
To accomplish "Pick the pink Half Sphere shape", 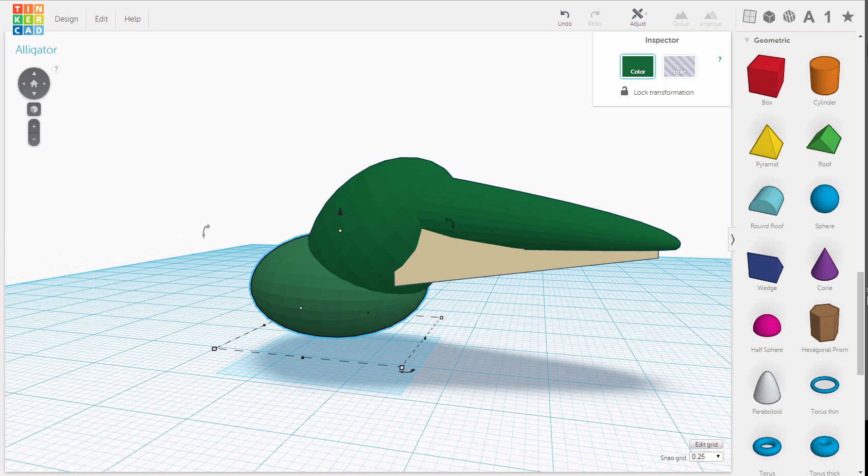I will click(x=767, y=326).
